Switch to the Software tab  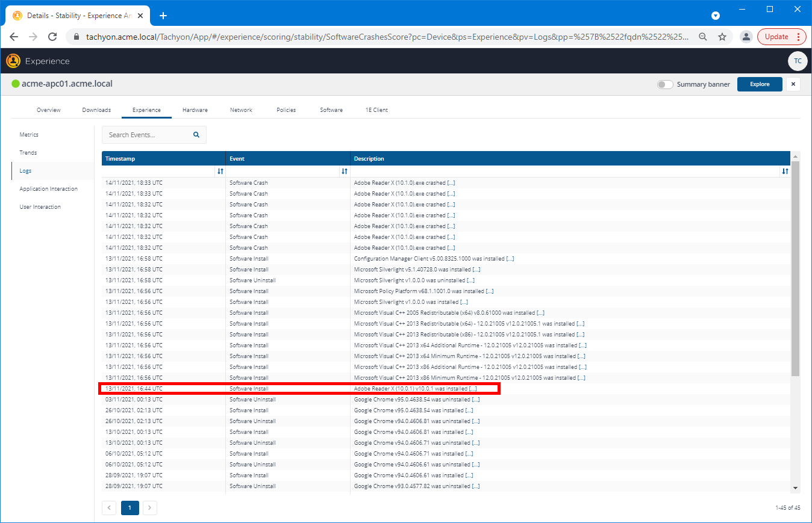pyautogui.click(x=331, y=110)
